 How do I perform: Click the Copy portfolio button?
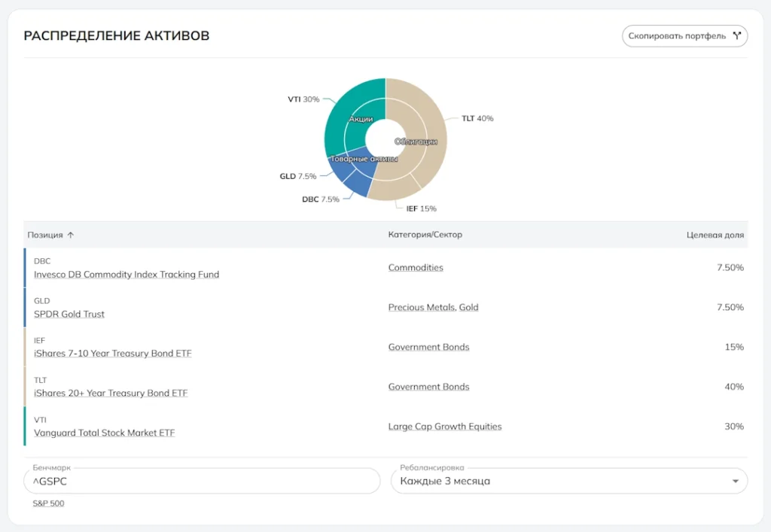(684, 36)
